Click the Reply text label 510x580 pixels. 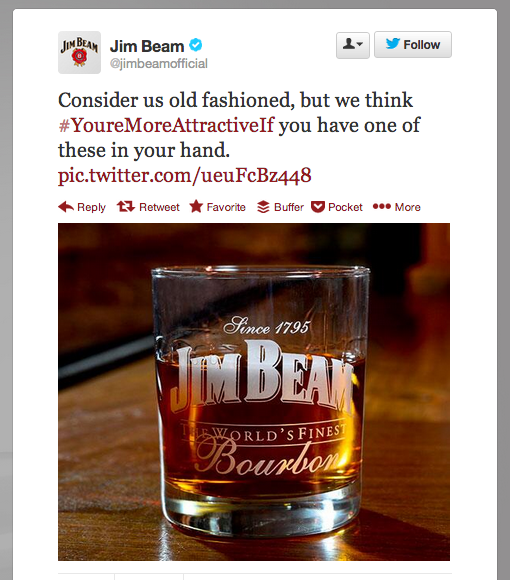coord(91,207)
